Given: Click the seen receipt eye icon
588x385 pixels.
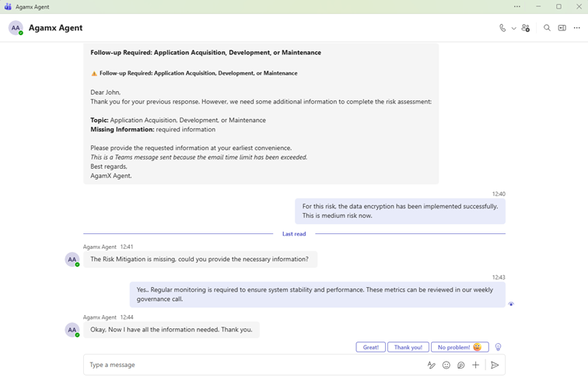Looking at the screenshot, I should coord(511,304).
